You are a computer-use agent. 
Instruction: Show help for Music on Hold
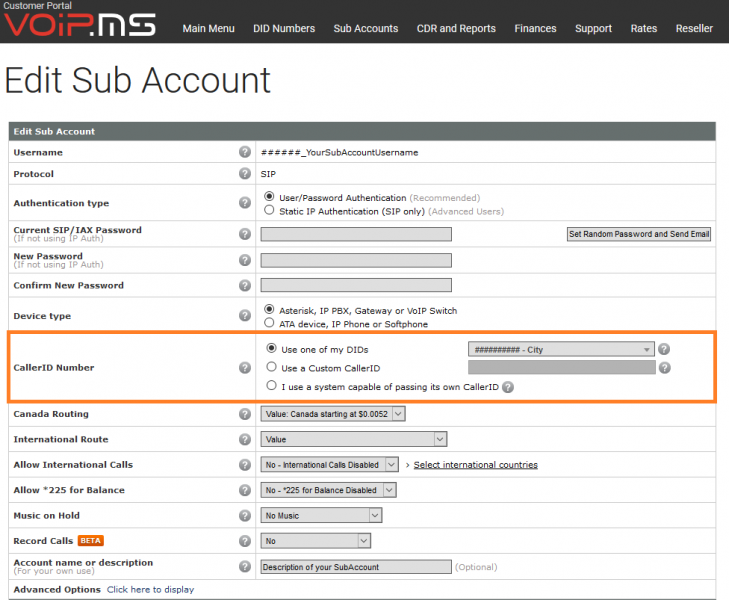click(245, 515)
